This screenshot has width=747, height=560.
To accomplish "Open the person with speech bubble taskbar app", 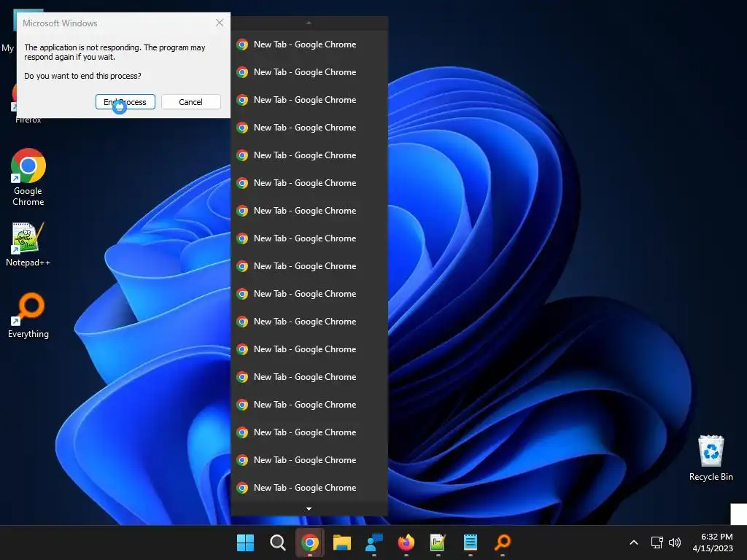I will pos(374,542).
